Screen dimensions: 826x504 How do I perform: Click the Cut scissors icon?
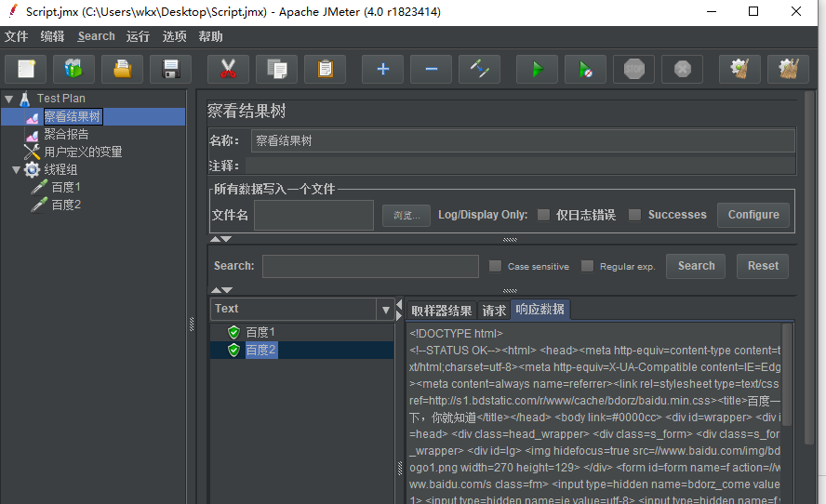point(228,69)
